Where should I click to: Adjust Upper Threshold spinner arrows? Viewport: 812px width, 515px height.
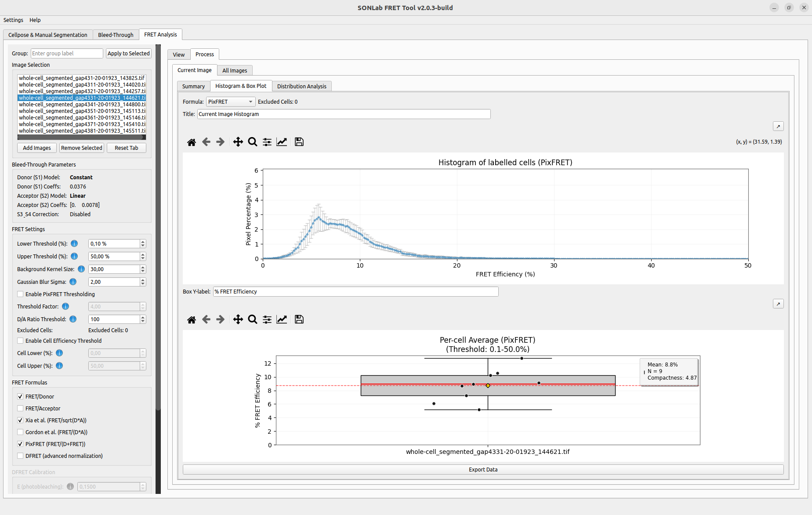point(143,256)
